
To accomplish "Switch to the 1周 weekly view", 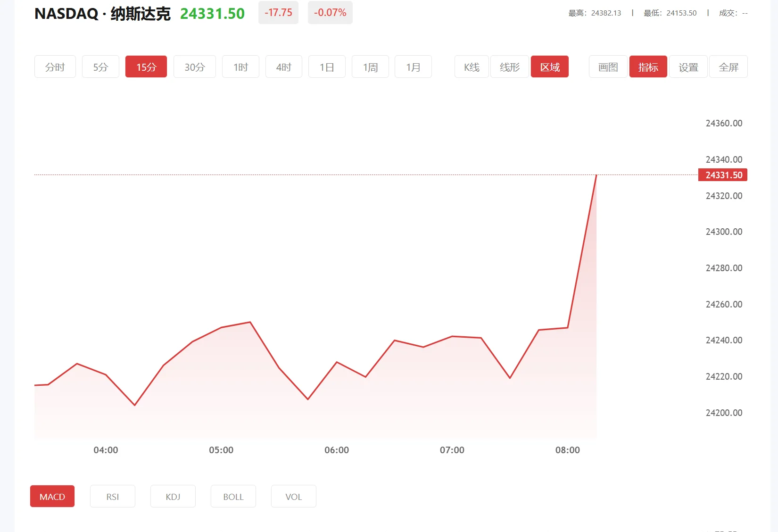I will pyautogui.click(x=370, y=66).
